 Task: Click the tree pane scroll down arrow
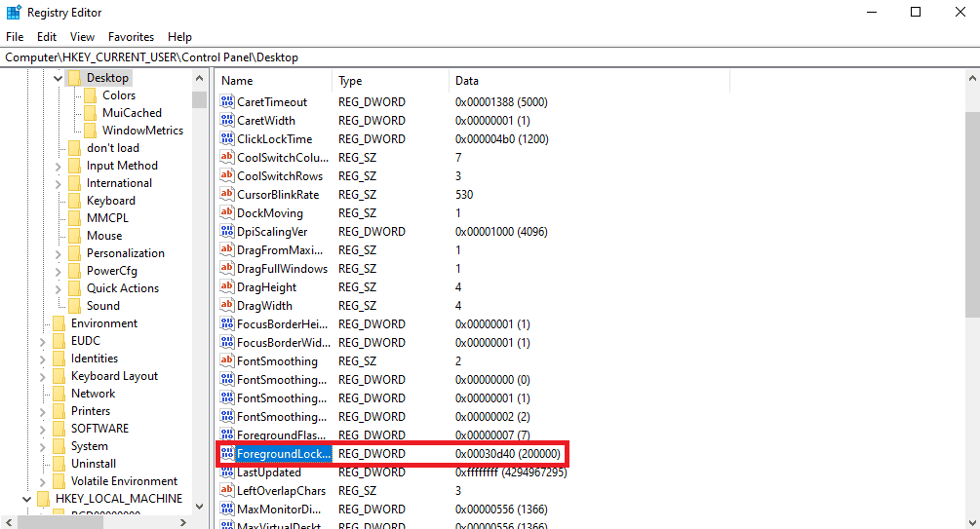(199, 506)
